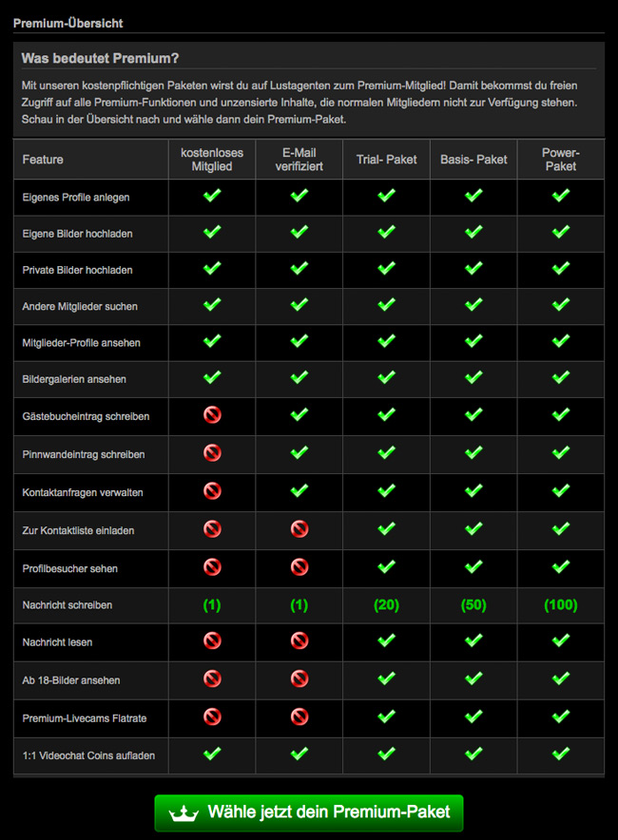Click the (50) value under Basis-Paket
618x840 pixels.
pyautogui.click(x=473, y=605)
